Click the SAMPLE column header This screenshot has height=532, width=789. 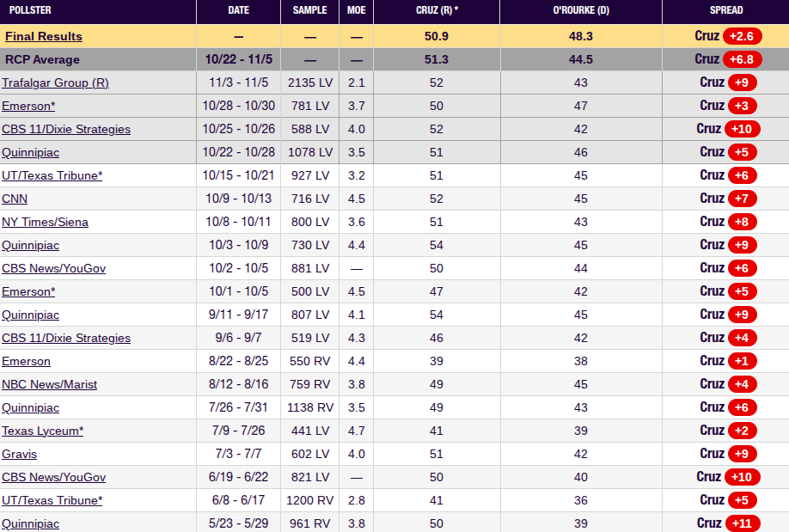coord(310,10)
